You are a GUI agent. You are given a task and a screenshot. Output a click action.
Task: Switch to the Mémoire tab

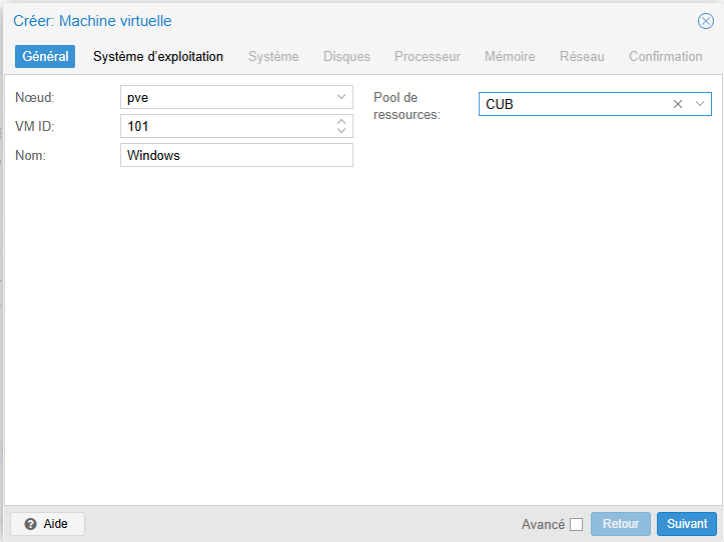click(510, 56)
